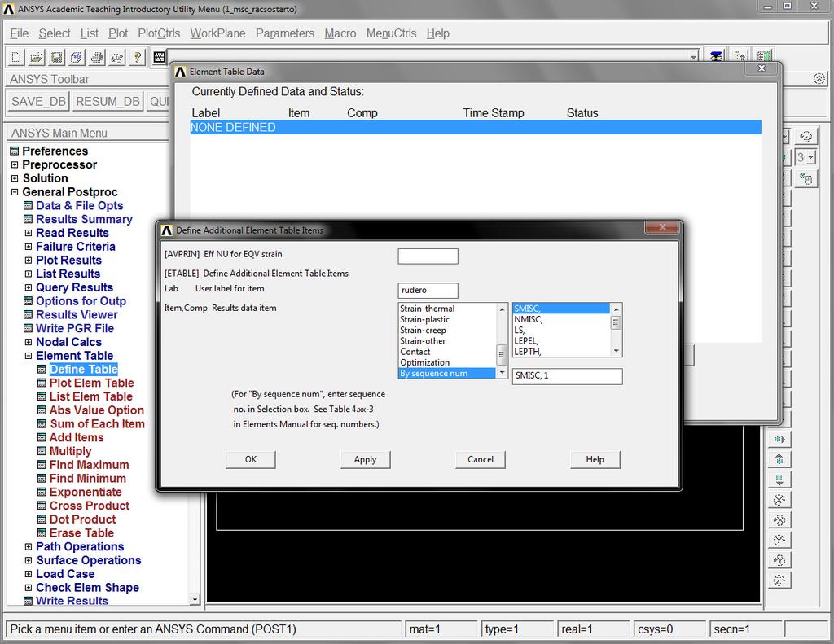The width and height of the screenshot is (834, 644).
Task: Open the File menu
Action: pyautogui.click(x=20, y=33)
